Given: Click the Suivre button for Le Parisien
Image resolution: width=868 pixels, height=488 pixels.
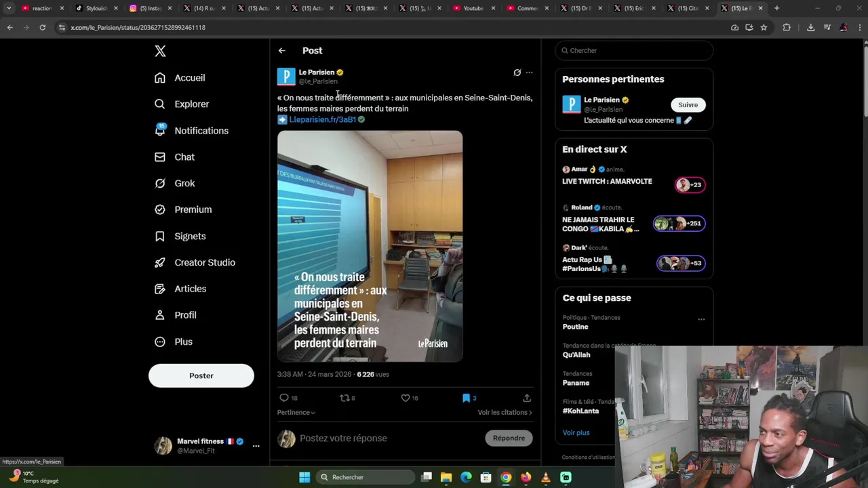Looking at the screenshot, I should click(688, 105).
